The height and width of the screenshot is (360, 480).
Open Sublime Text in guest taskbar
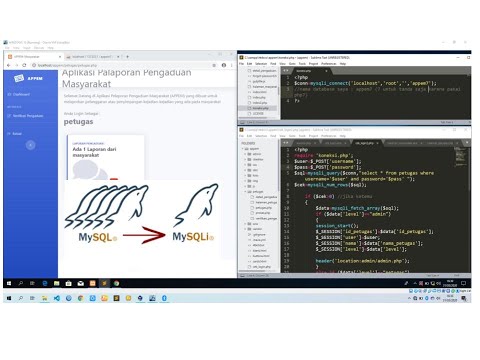(x=104, y=283)
